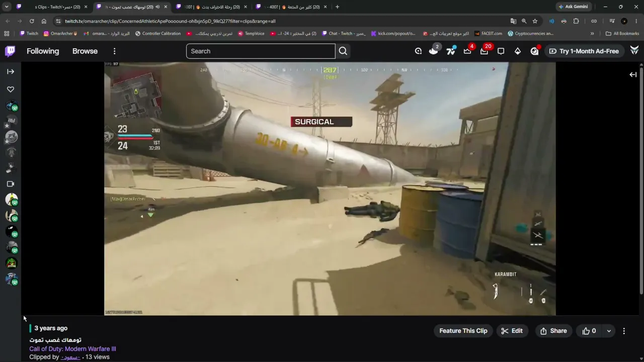644x362 pixels.
Task: Open a new browser tab
Action: 337,7
